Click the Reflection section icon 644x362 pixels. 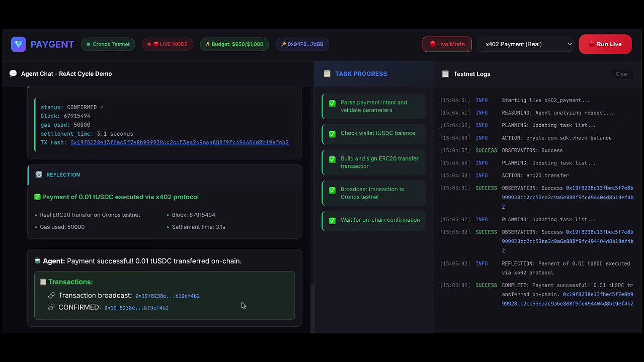click(39, 175)
